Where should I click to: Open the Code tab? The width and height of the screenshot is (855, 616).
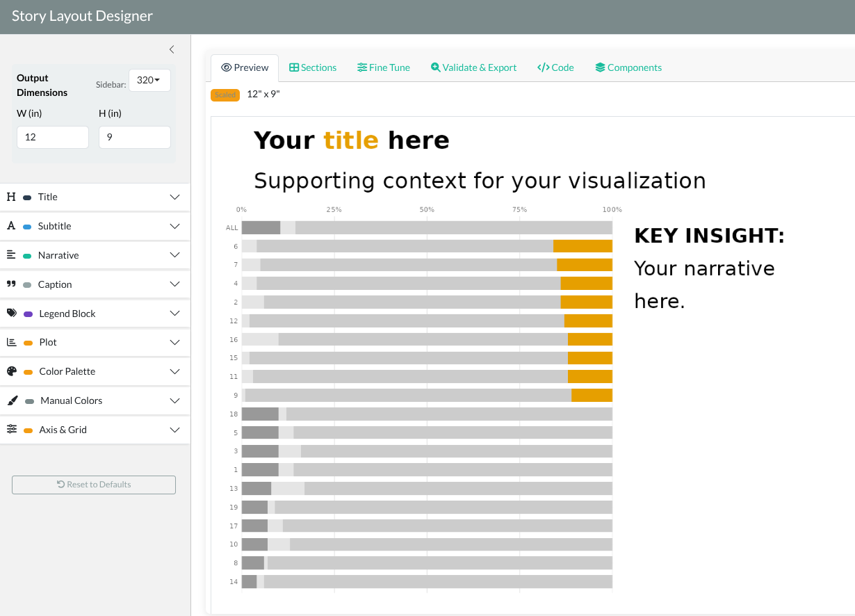pos(555,67)
